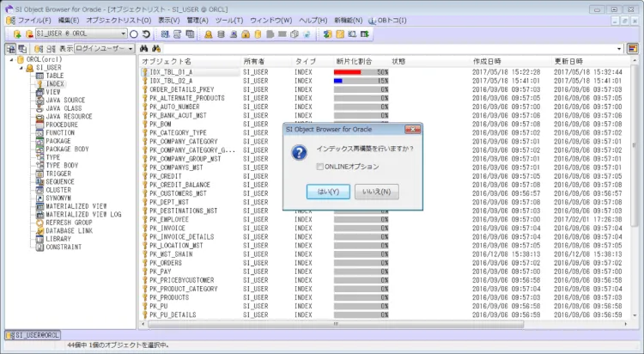The width and height of the screenshot is (644, 354).
Task: Click the stacked documents copy icon
Action: pos(295,34)
